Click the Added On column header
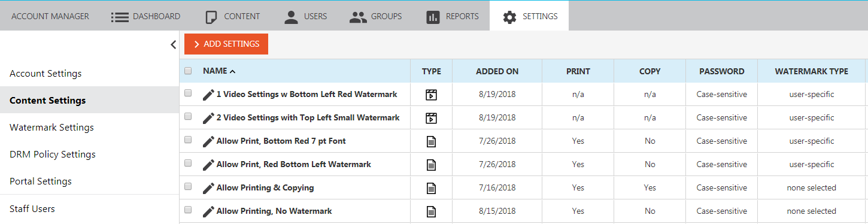Screen dimensions: 868x224 497,71
